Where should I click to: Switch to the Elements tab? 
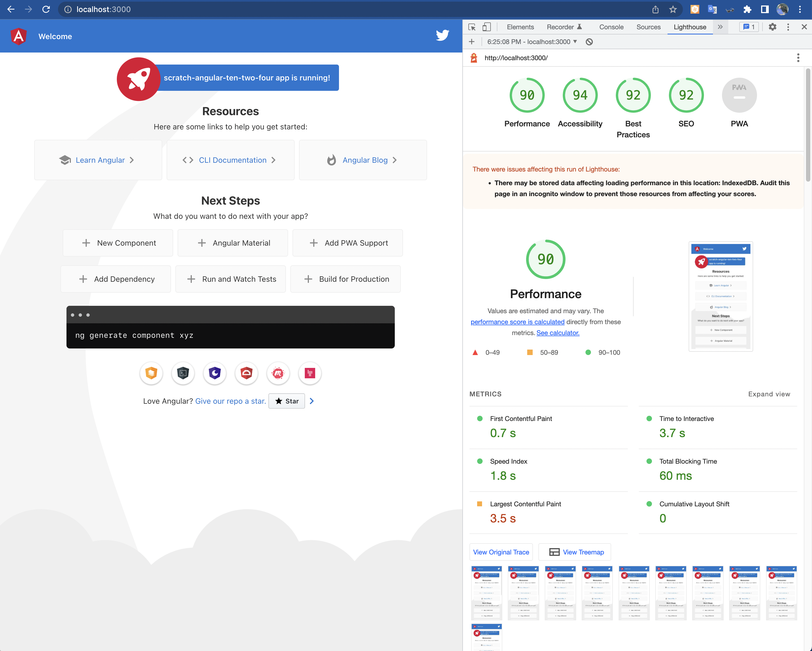coord(520,27)
